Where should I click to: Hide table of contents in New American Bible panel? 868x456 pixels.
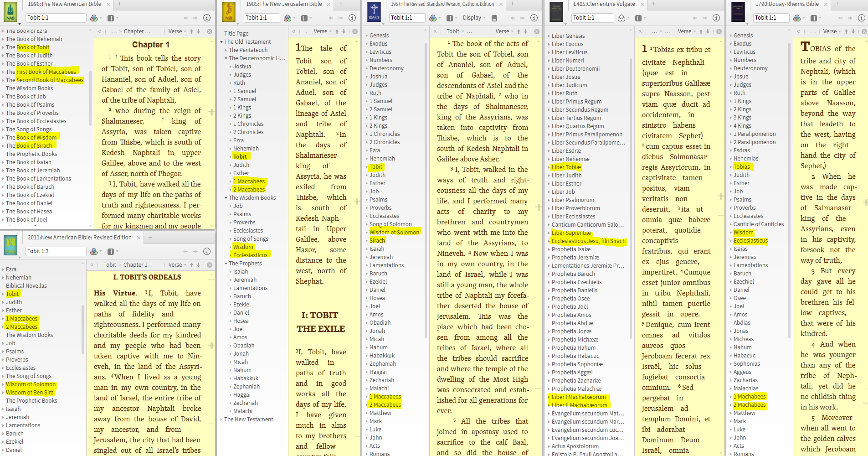coord(100,31)
